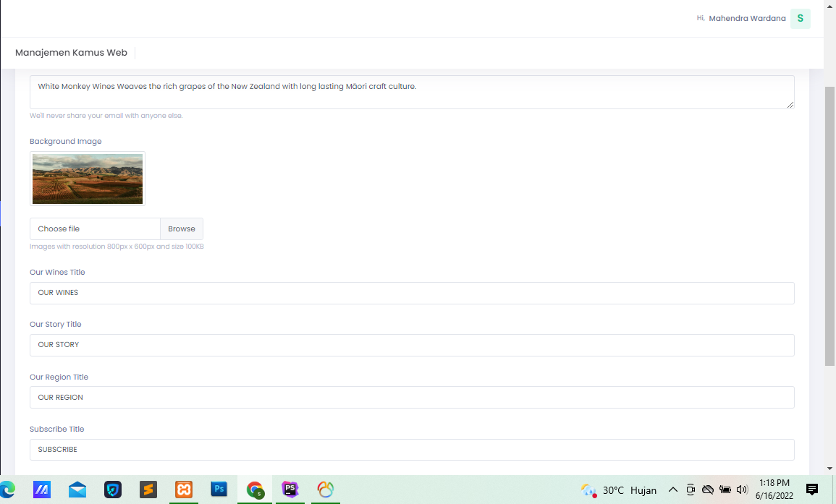Screen dimensions: 836x504
Task: Click the Our Wines Title field
Action: pos(412,293)
